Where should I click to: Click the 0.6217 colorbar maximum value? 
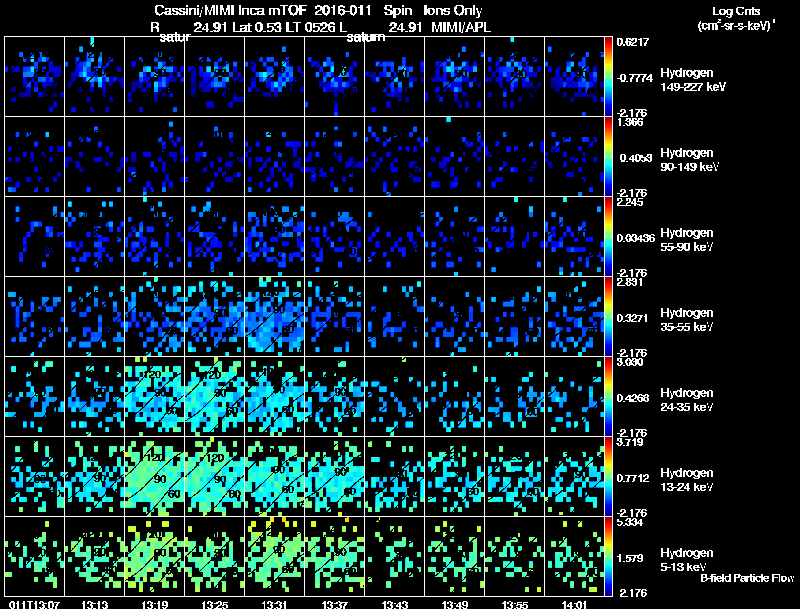tap(632, 42)
